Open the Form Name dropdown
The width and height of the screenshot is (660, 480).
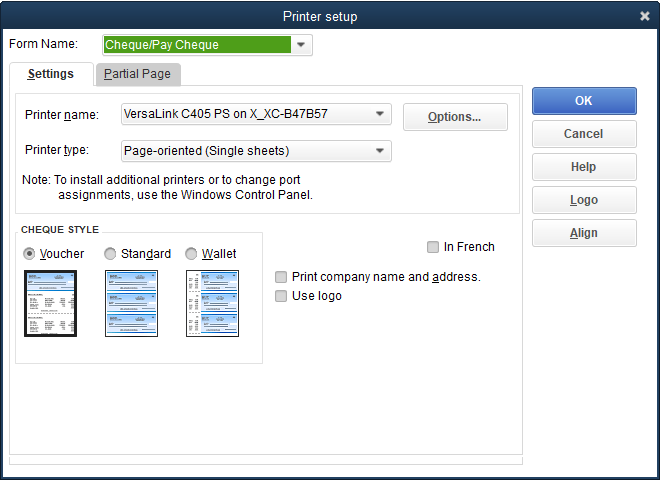pyautogui.click(x=302, y=45)
